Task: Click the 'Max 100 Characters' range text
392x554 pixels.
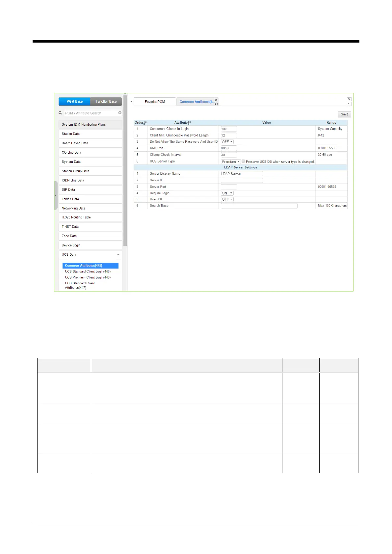Action: 332,206
